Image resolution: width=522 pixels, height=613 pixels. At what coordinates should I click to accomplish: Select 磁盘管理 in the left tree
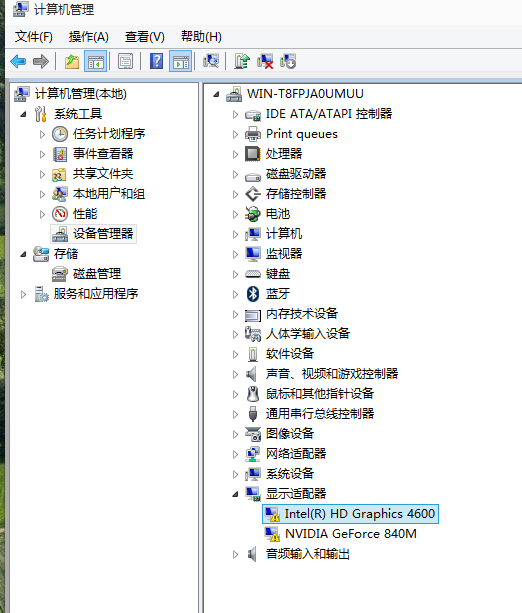point(97,274)
